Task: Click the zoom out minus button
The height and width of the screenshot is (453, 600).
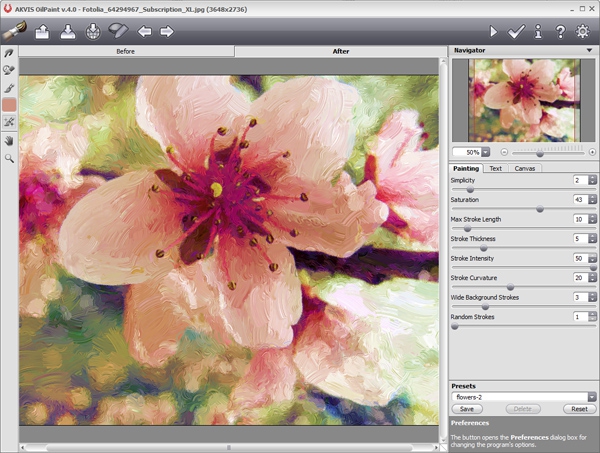Action: (x=504, y=152)
